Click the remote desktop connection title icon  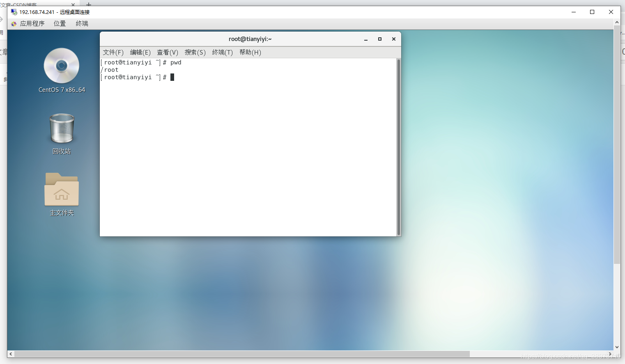[x=14, y=12]
